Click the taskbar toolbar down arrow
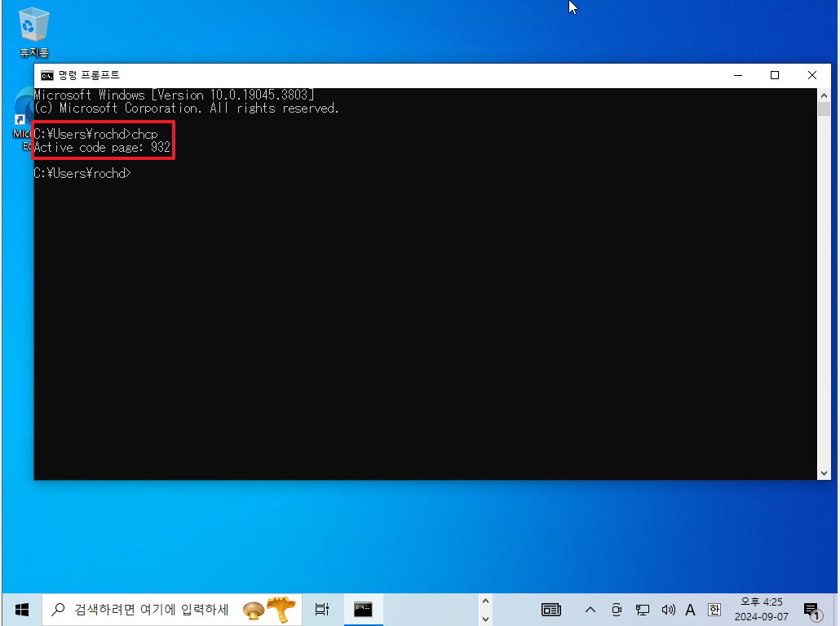The height and width of the screenshot is (626, 840). pos(485,619)
